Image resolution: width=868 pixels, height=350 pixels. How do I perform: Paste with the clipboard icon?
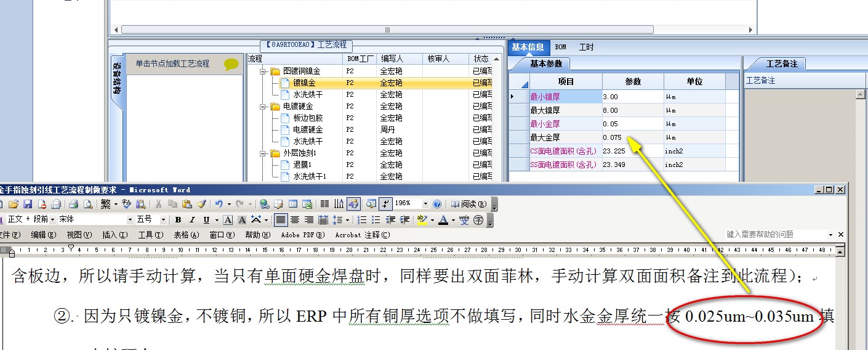187,204
